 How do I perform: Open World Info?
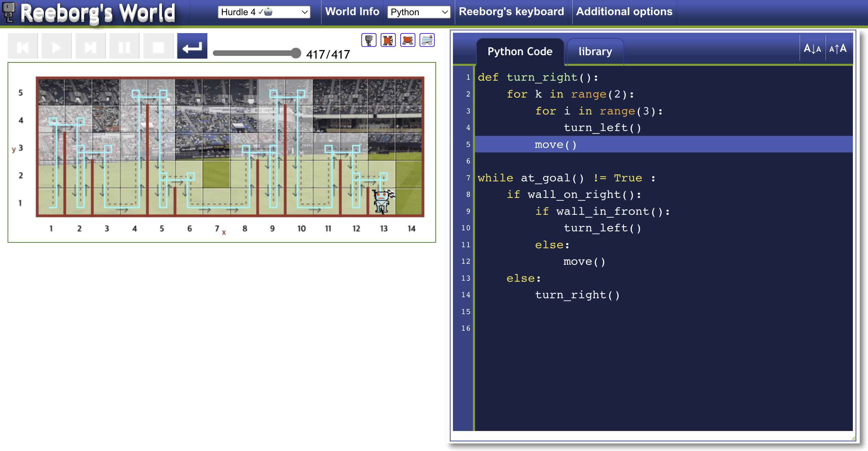(352, 12)
